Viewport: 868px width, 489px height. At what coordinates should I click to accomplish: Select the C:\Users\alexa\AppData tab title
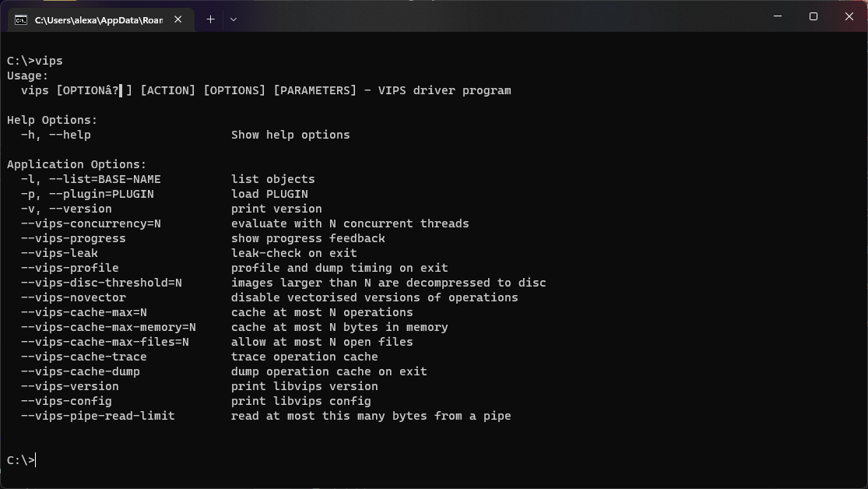pos(98,19)
